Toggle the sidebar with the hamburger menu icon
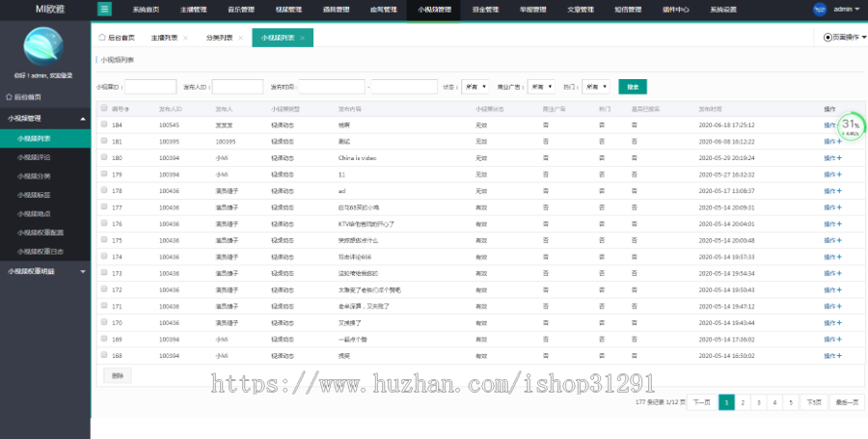 click(x=104, y=9)
